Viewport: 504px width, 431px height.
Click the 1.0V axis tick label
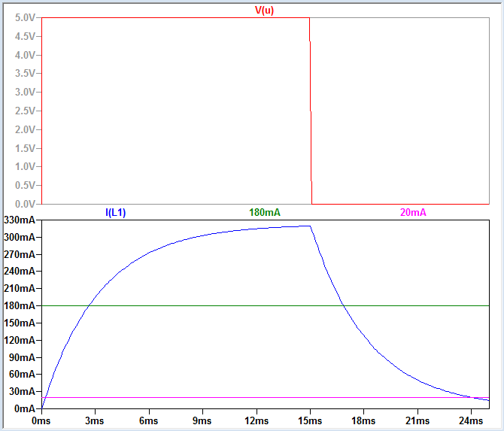(25, 166)
